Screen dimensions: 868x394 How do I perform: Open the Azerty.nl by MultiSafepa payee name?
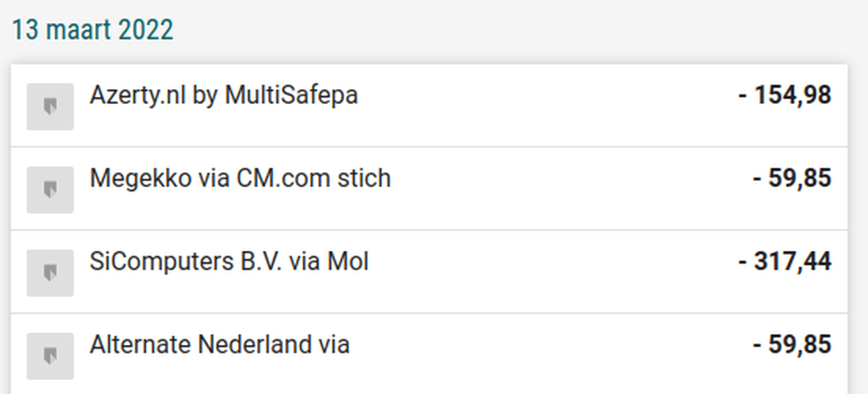point(224,95)
